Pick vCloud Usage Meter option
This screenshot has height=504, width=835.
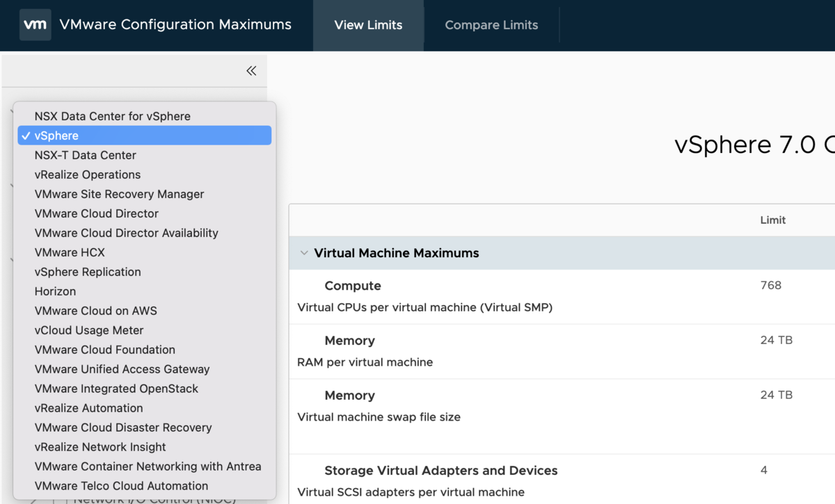click(x=145, y=330)
